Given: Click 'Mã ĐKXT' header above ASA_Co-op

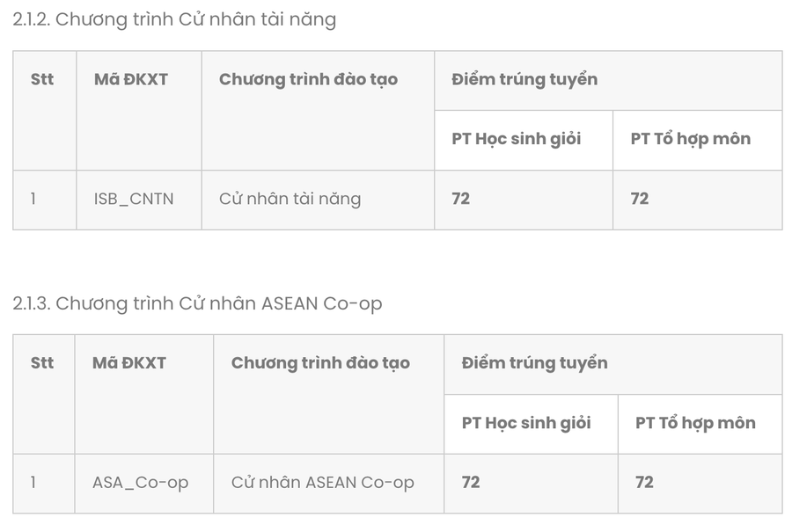Looking at the screenshot, I should click(129, 363).
